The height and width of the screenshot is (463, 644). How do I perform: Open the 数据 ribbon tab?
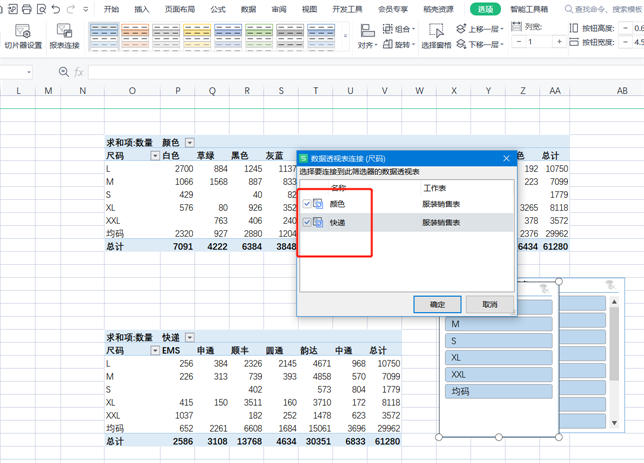pos(248,9)
